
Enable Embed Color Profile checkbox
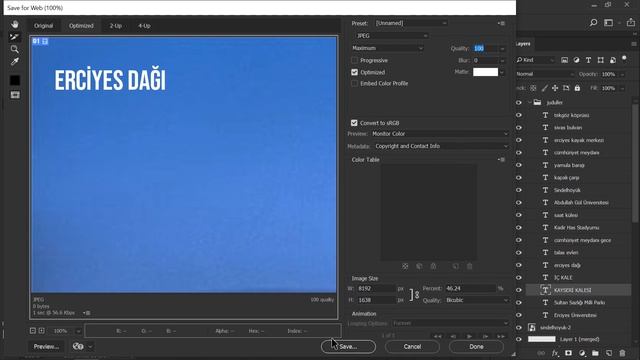[354, 83]
